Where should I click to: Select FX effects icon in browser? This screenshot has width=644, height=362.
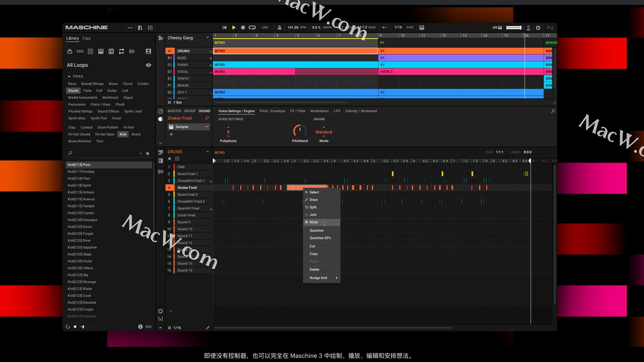click(111, 51)
